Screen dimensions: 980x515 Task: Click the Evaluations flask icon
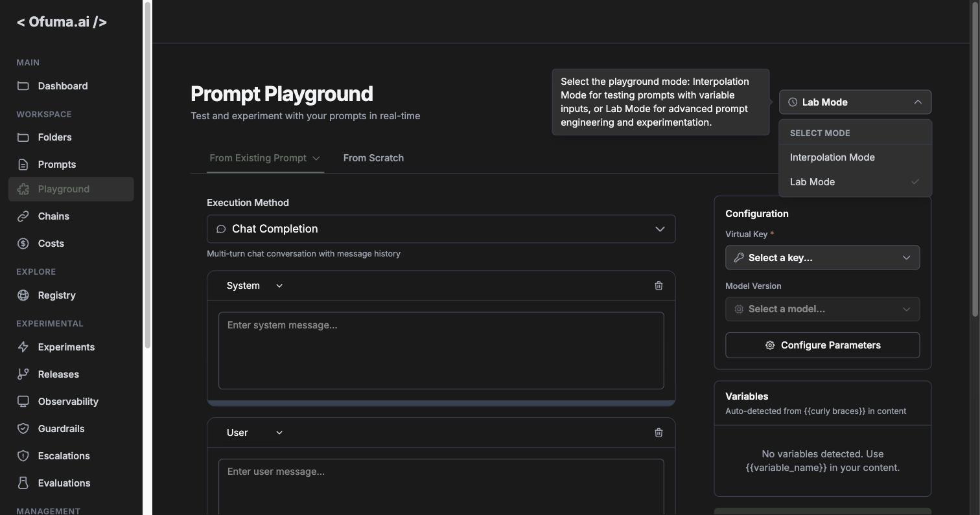23,483
